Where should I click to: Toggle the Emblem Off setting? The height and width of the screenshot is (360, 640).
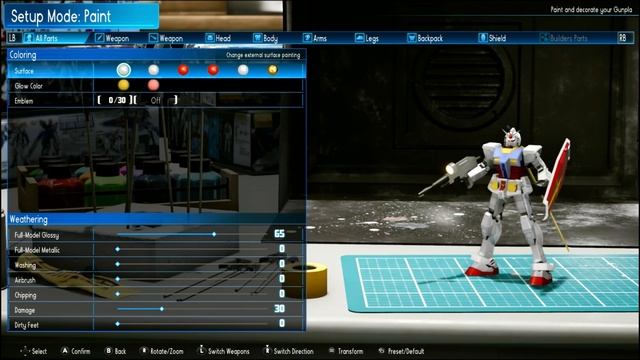coord(156,100)
